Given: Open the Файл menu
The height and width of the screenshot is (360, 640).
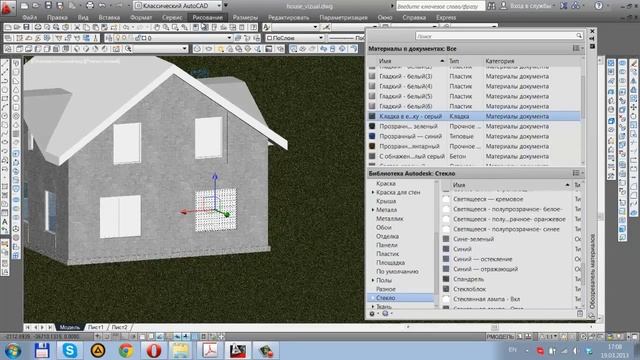Looking at the screenshot, I should [29, 18].
